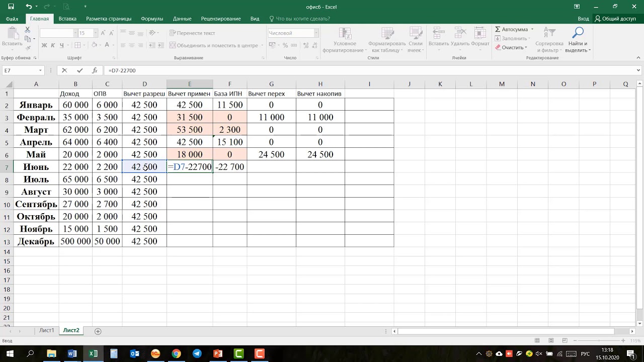This screenshot has height=362, width=644.
Task: Click the Tell me (Что вы хотите сделать) box
Action: coord(300,19)
